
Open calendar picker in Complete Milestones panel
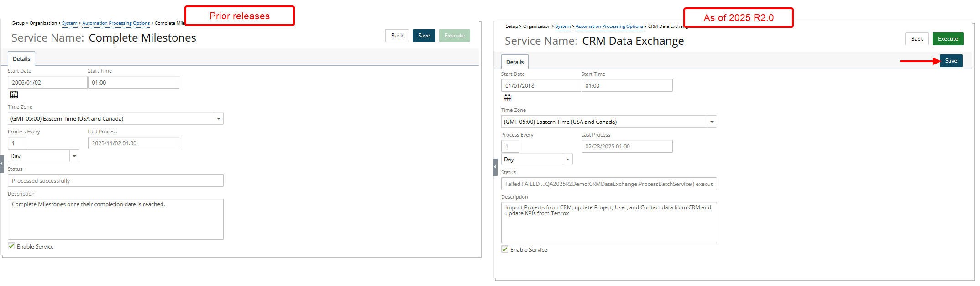coord(14,95)
